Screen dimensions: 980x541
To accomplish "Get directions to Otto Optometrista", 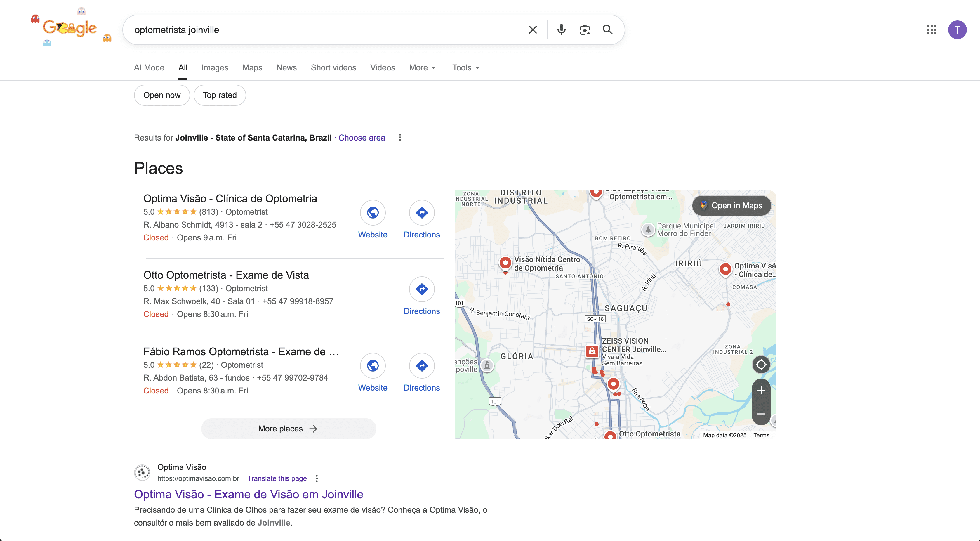I will tap(421, 289).
